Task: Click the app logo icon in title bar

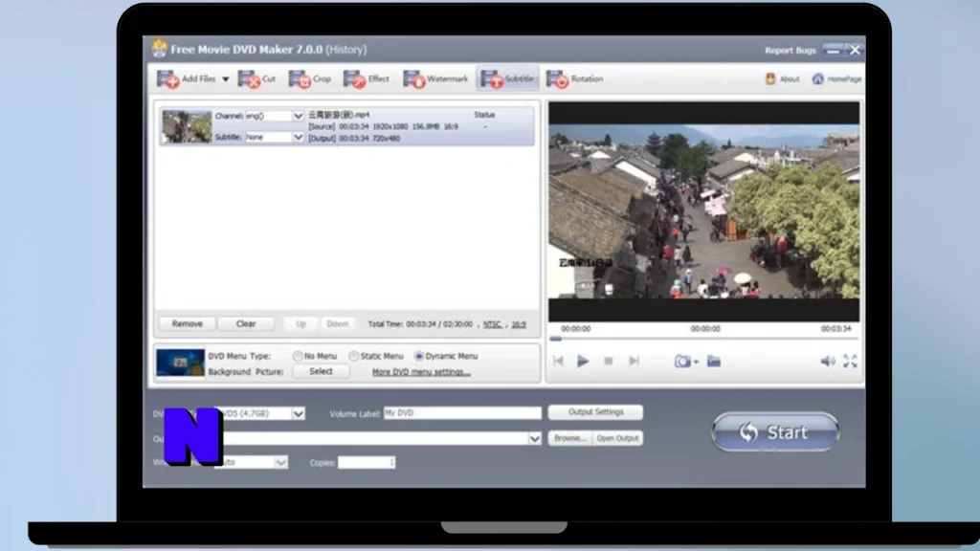Action: pyautogui.click(x=160, y=49)
